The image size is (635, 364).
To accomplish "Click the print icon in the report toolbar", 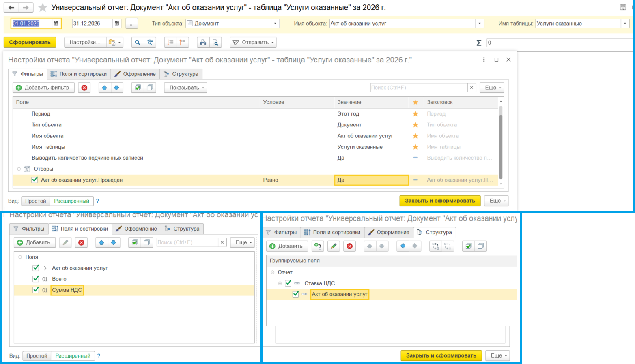I will 203,42.
